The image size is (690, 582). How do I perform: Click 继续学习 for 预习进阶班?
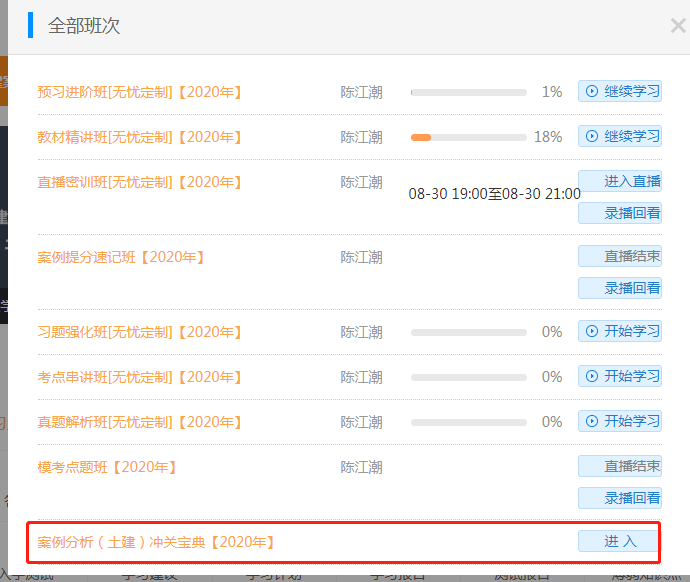(620, 92)
